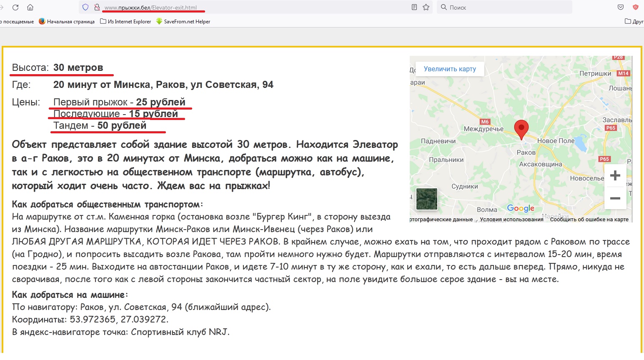Click the Home button icon
Viewport: 644px width, 360px height.
(x=30, y=7)
